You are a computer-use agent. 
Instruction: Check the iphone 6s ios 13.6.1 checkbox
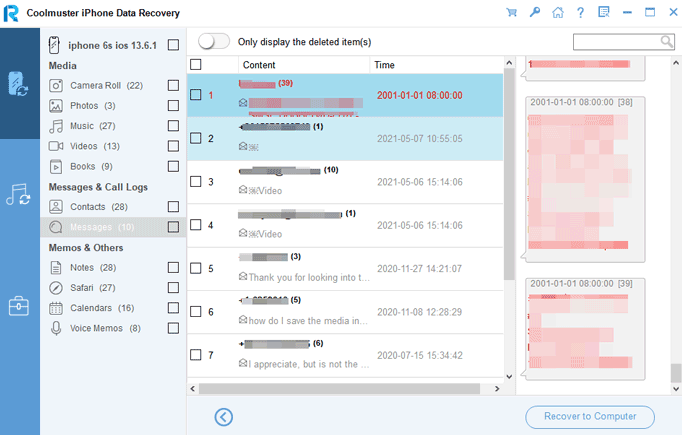click(173, 45)
